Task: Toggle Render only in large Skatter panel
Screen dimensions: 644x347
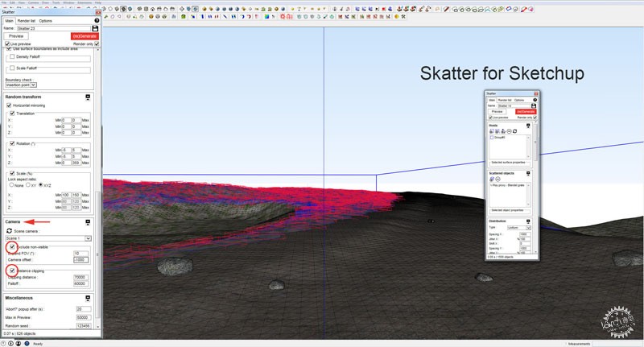Action: click(x=97, y=43)
